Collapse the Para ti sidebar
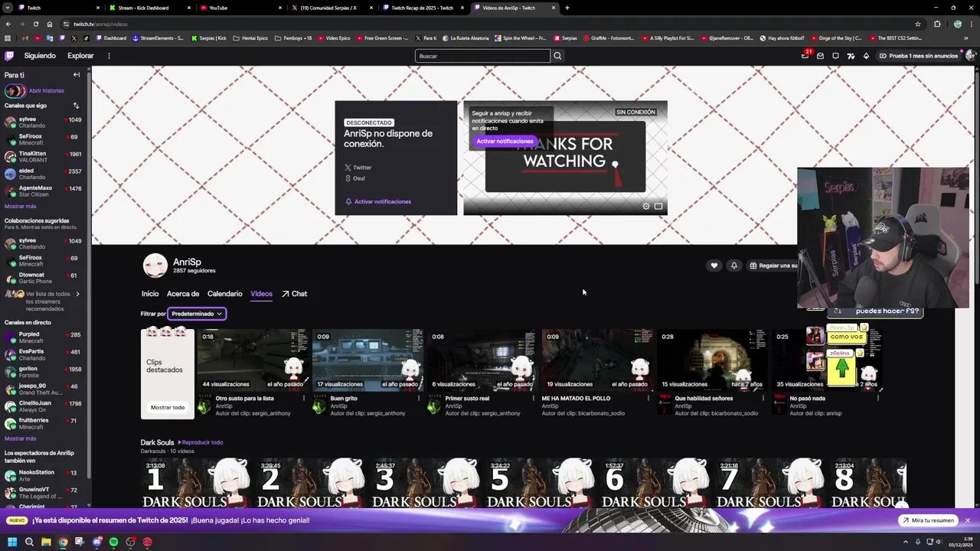Screen dimensions: 980x551 77,75
